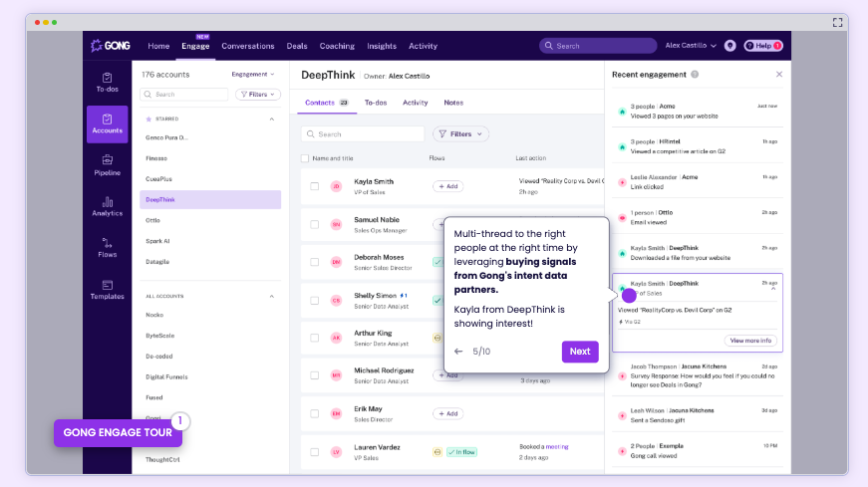868x487 pixels.
Task: Click the engagement icon for 1 person Ottlo
Action: [622, 217]
